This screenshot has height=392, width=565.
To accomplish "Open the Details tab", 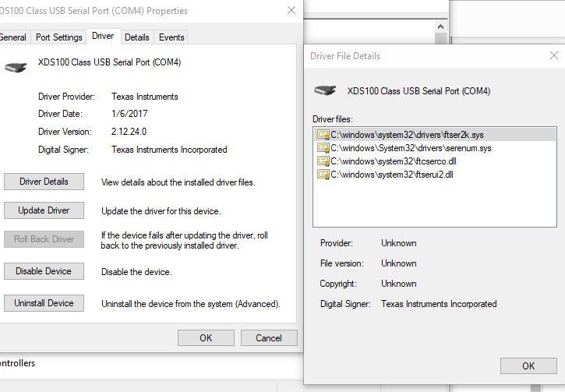I will (x=137, y=37).
